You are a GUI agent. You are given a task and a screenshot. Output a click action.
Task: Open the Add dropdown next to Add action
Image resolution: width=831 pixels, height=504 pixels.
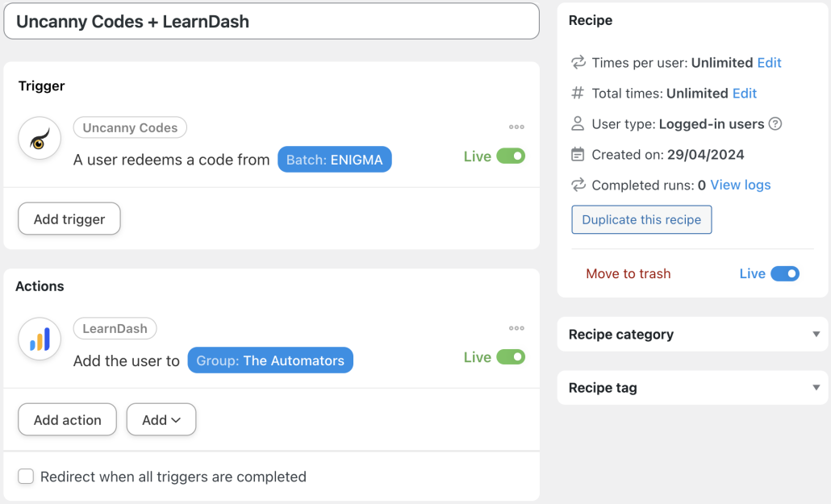click(161, 419)
